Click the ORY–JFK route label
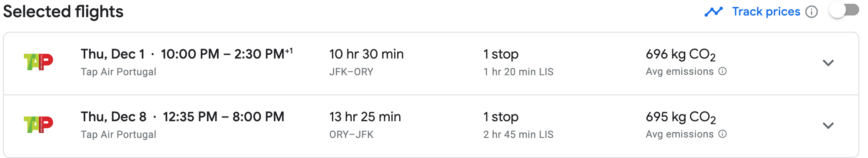868x158 pixels. click(x=351, y=135)
